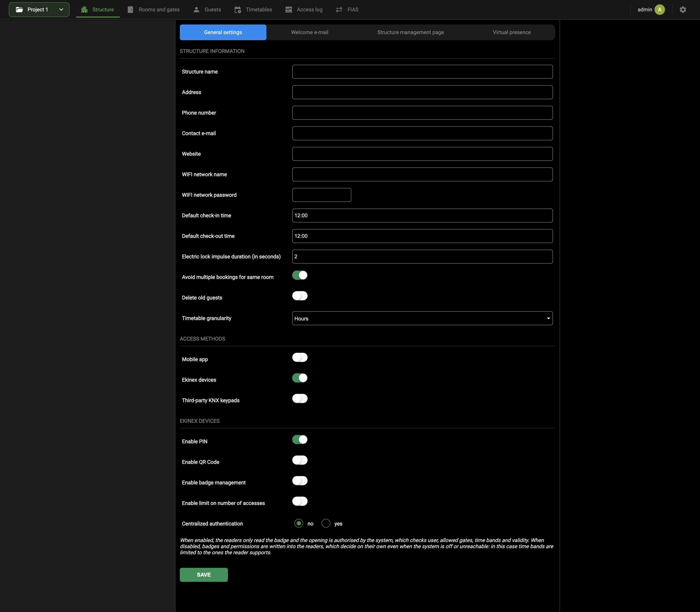Open the Structure management page tab
This screenshot has width=700, height=612.
point(410,32)
